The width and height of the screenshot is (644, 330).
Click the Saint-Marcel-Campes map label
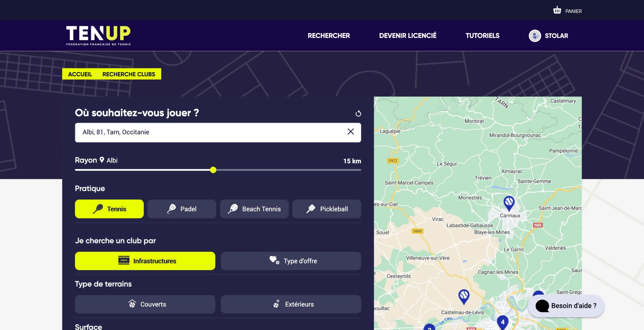(409, 183)
